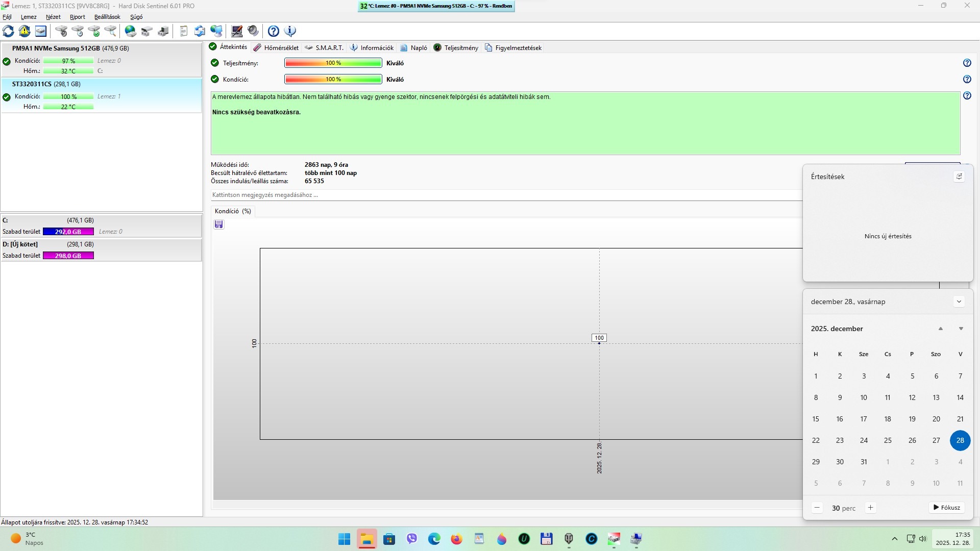This screenshot has width=980, height=551.
Task: Show hidden system tray icons chevron
Action: pos(894,539)
